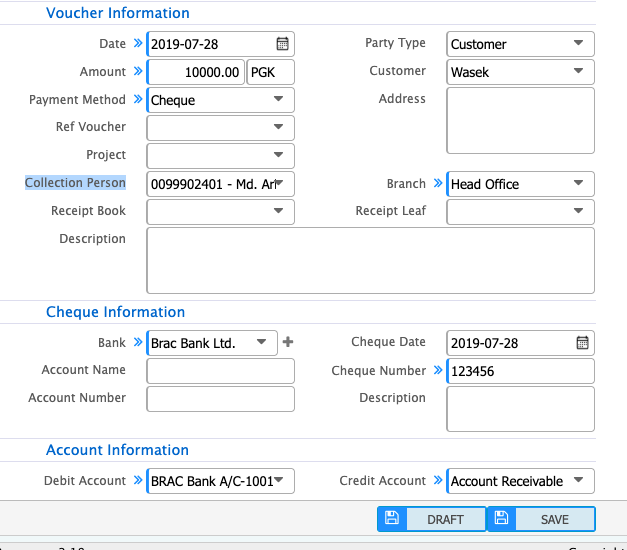
Task: Expand the Receipt Book dropdown
Action: tap(220, 212)
